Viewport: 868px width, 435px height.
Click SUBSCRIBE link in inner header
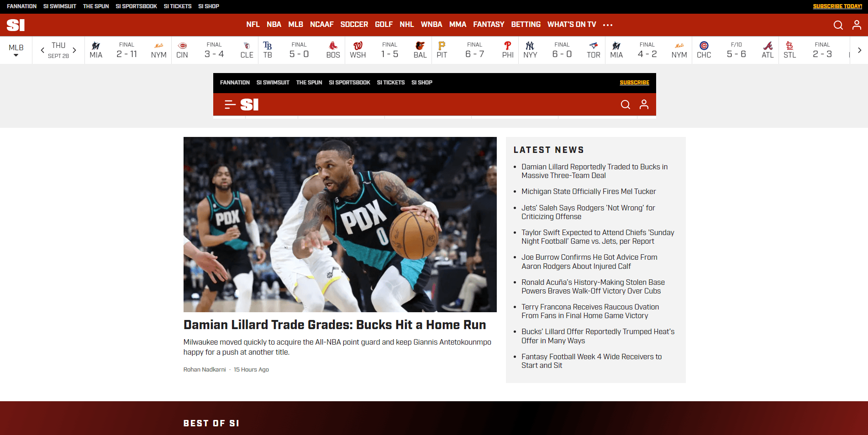(x=634, y=83)
